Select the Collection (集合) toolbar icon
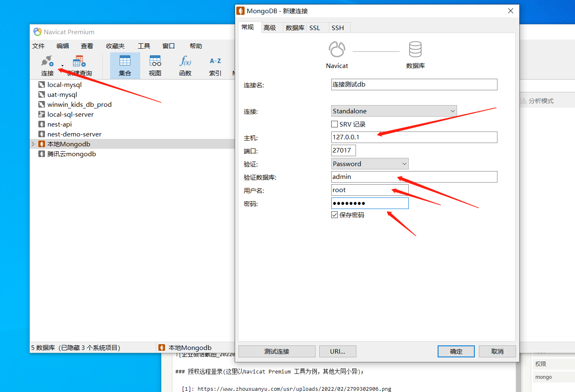 (x=125, y=61)
